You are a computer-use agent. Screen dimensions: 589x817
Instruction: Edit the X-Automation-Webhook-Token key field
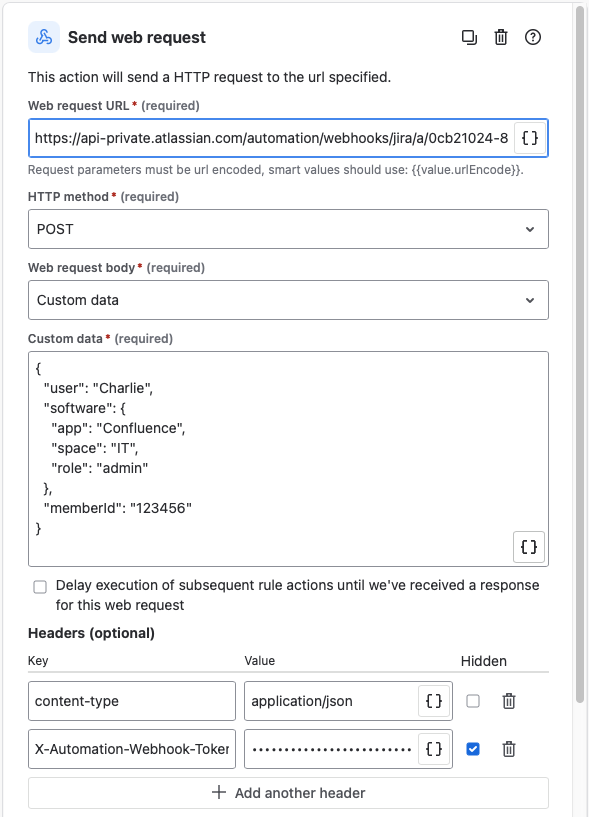point(132,749)
